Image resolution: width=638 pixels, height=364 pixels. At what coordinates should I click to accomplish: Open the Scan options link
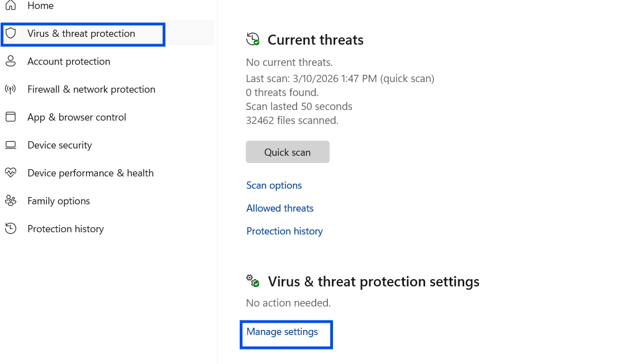pyautogui.click(x=274, y=185)
